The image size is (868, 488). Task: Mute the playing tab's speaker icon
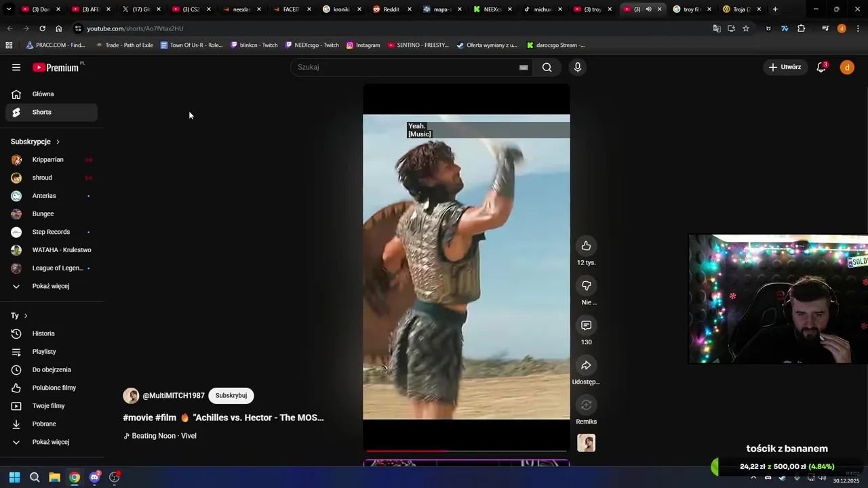click(x=648, y=9)
